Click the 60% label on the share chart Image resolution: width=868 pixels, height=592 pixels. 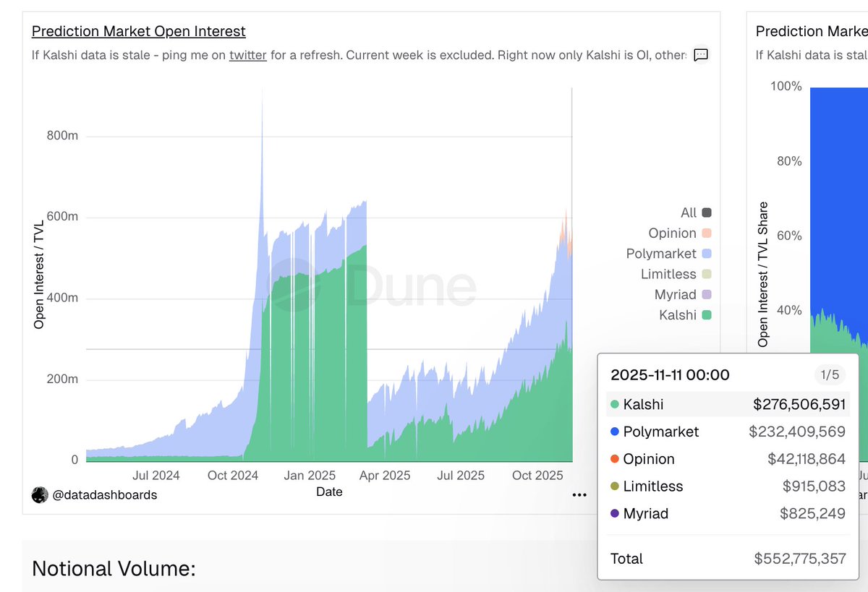tap(790, 236)
